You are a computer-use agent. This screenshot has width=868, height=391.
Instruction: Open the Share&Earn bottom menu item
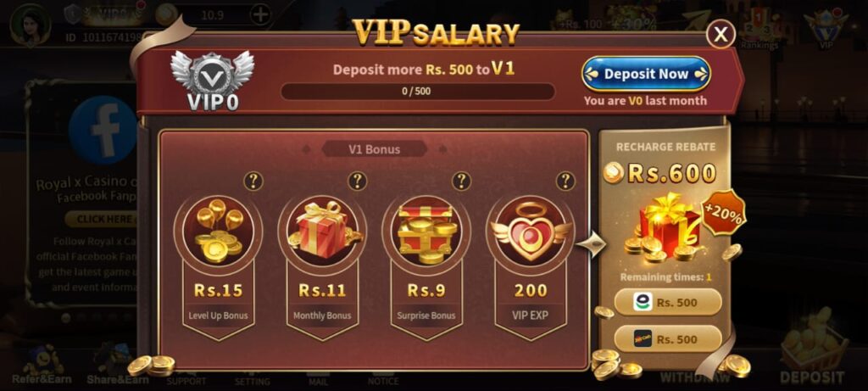pos(117,366)
